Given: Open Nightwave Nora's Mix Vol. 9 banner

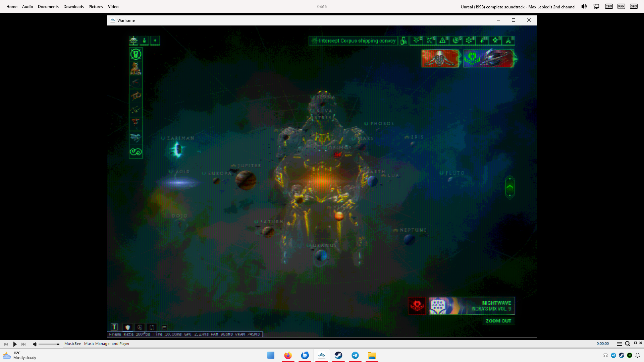Looking at the screenshot, I should click(x=472, y=306).
